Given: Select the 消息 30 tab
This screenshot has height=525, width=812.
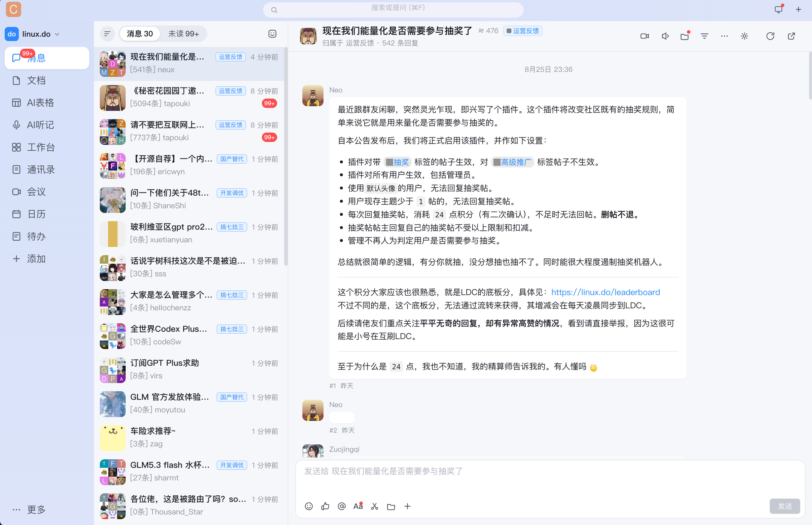Looking at the screenshot, I should 140,34.
